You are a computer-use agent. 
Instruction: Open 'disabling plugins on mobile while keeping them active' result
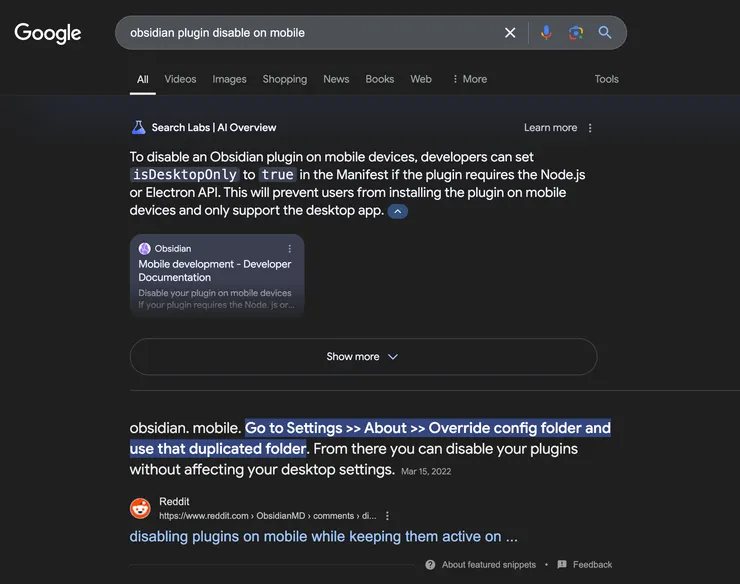click(323, 536)
